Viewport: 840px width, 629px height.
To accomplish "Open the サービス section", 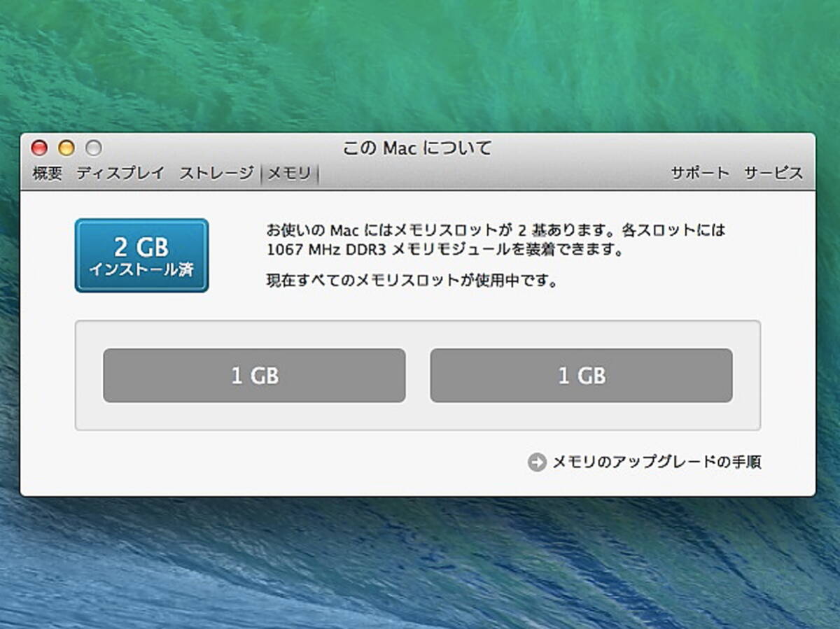I will (x=773, y=174).
